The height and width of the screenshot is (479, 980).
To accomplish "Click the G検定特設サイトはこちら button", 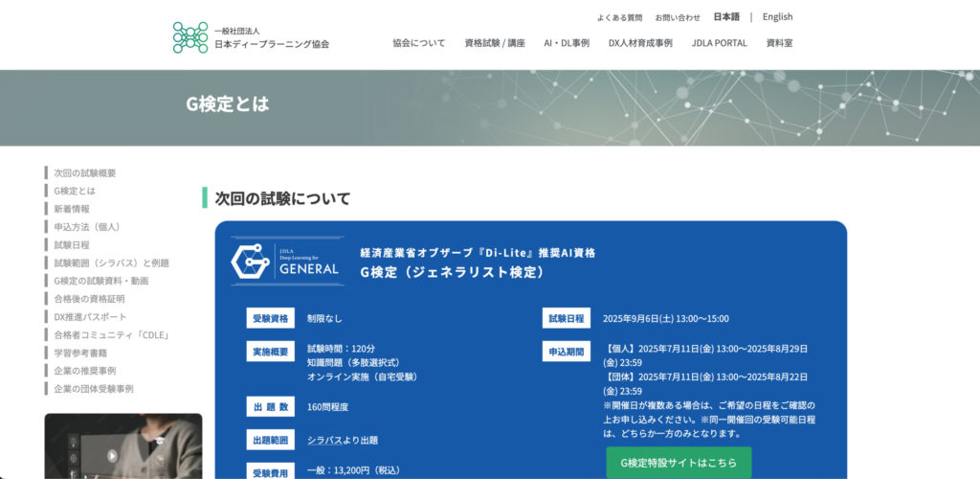I will point(679,463).
